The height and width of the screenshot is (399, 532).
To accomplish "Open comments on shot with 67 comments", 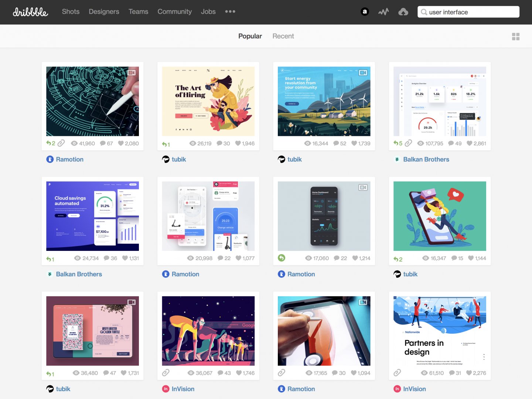I will click(x=106, y=143).
